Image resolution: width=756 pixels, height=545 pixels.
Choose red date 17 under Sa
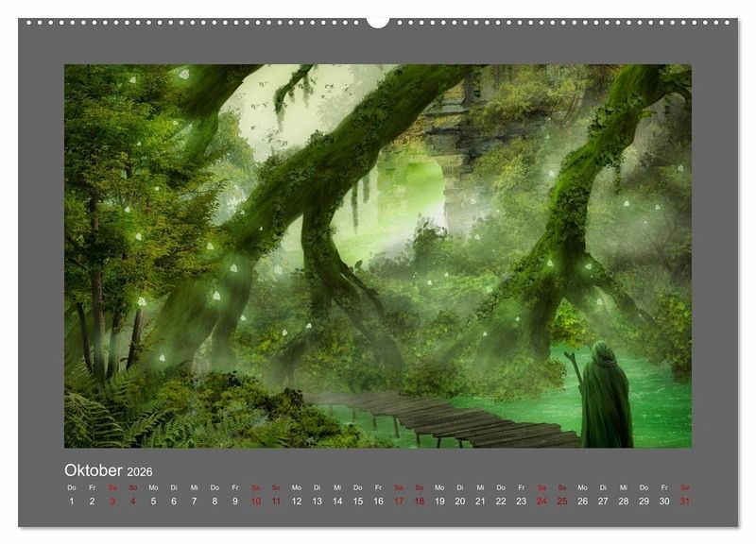[399, 502]
